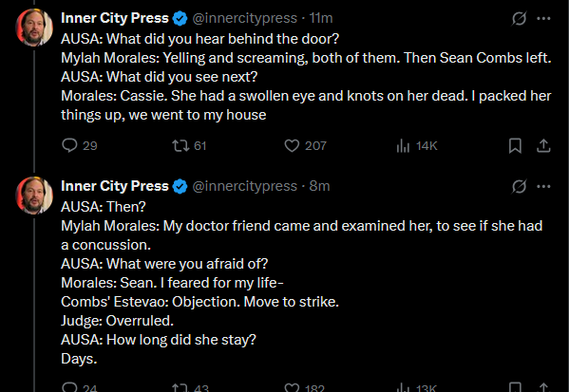The width and height of the screenshot is (569, 392).
Task: Open Grok explain icon on 8m tweet
Action: coord(519,186)
